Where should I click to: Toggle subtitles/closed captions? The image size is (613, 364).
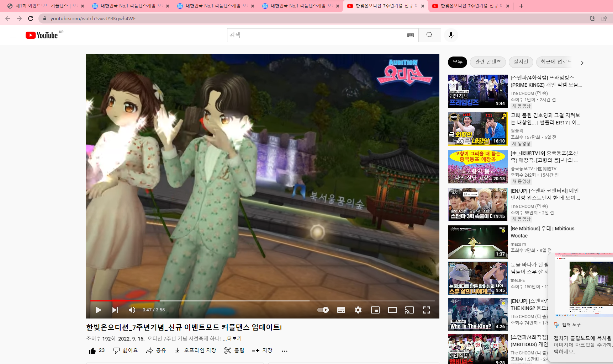pos(341,310)
